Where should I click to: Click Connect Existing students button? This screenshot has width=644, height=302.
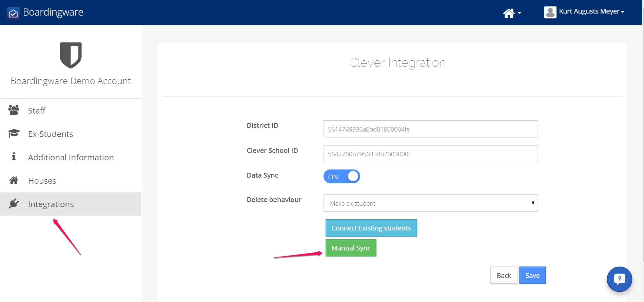(x=371, y=228)
